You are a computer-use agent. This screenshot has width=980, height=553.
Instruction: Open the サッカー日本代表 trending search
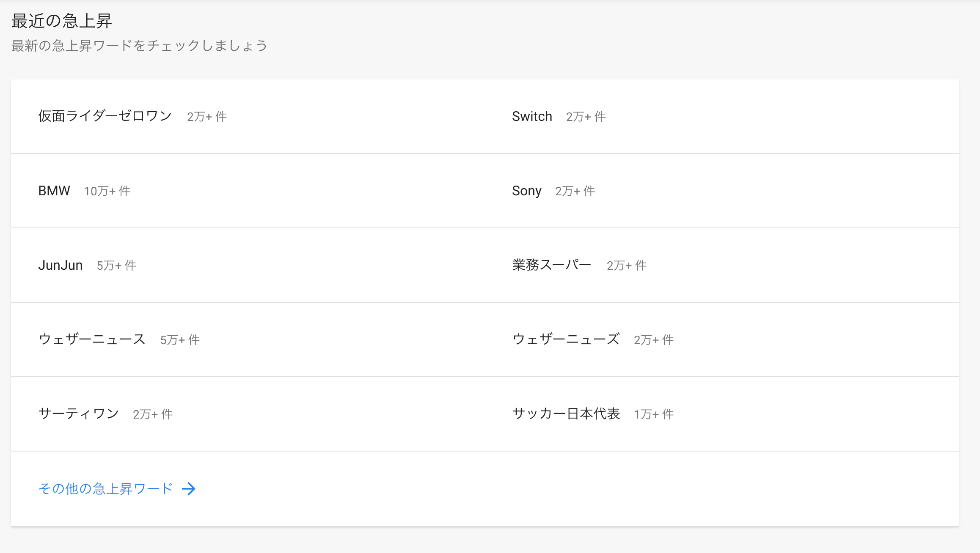pos(566,414)
